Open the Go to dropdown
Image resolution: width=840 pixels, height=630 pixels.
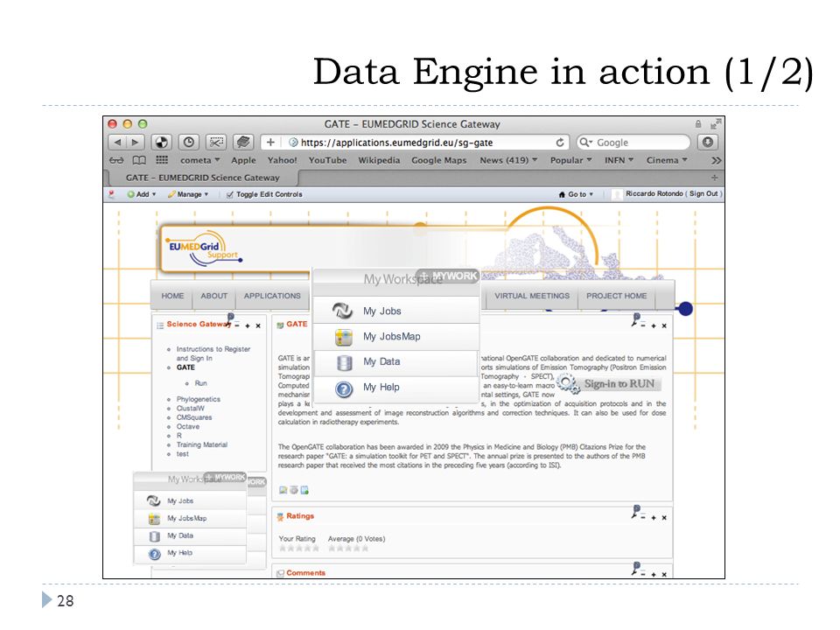576,194
